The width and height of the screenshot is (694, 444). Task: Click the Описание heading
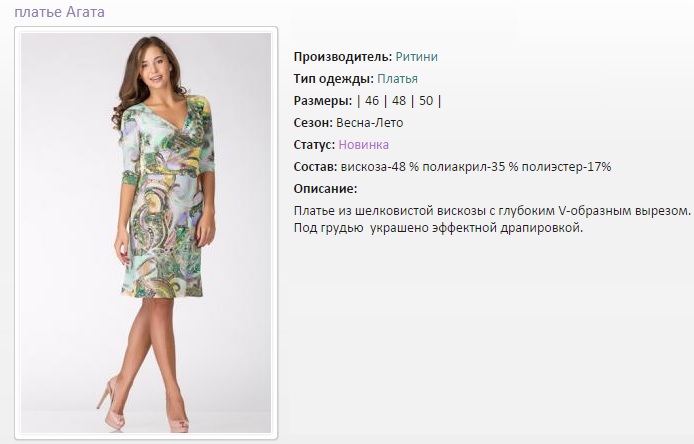click(x=325, y=189)
